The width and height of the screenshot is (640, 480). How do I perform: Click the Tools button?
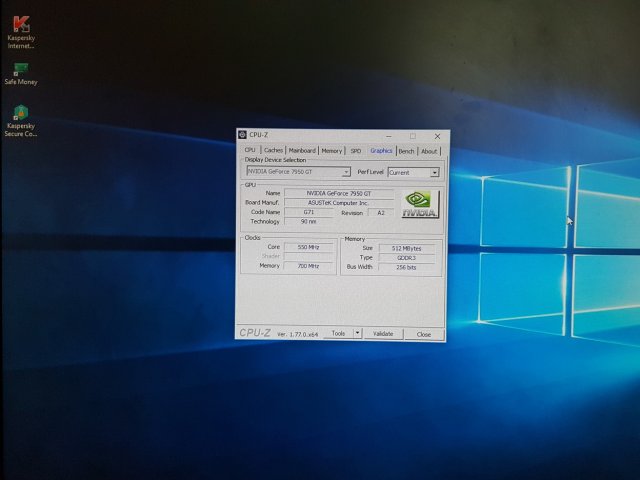coord(338,333)
